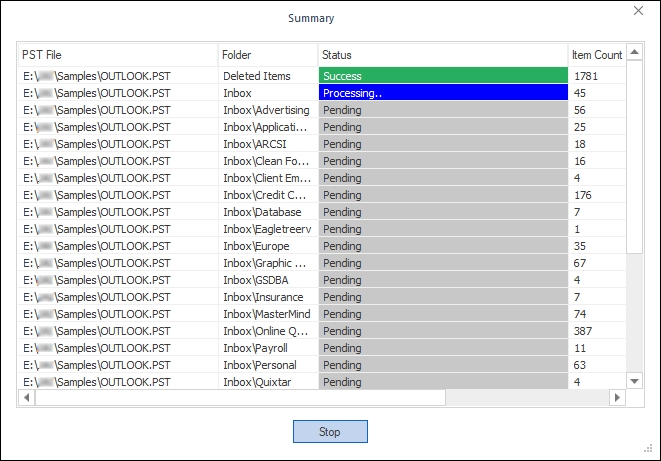Select the Inbox\Client Em... folder cell
The image size is (661, 461).
tap(267, 178)
